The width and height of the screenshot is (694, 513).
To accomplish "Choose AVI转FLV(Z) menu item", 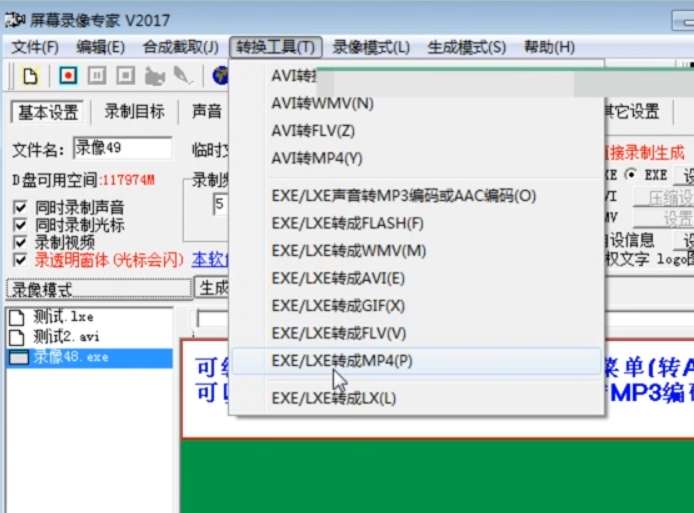I will click(417, 131).
